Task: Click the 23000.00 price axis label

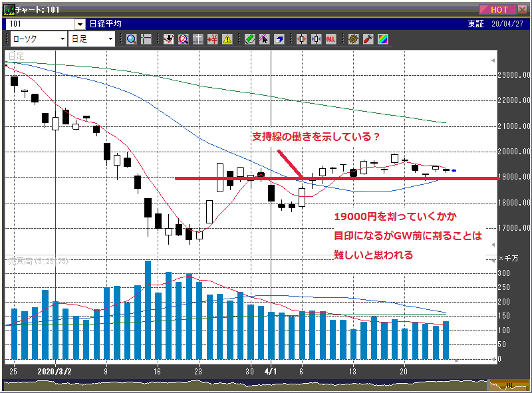Action: tap(513, 75)
